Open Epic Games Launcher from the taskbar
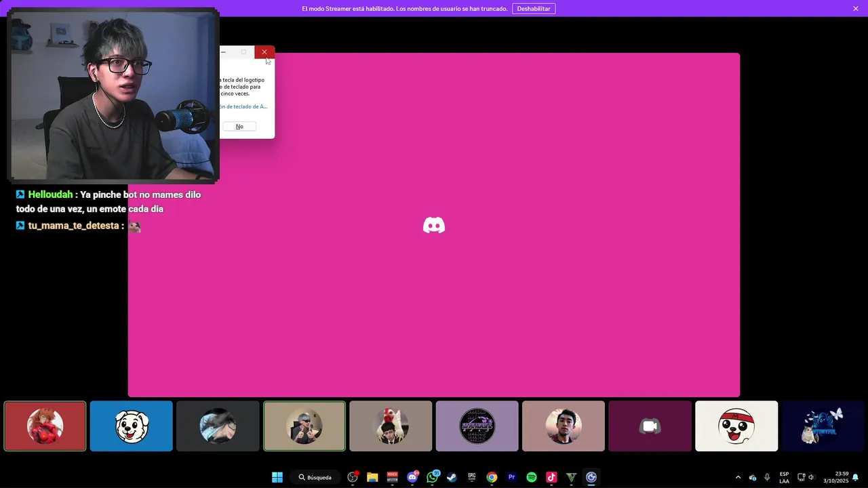The image size is (868, 488). point(472,477)
